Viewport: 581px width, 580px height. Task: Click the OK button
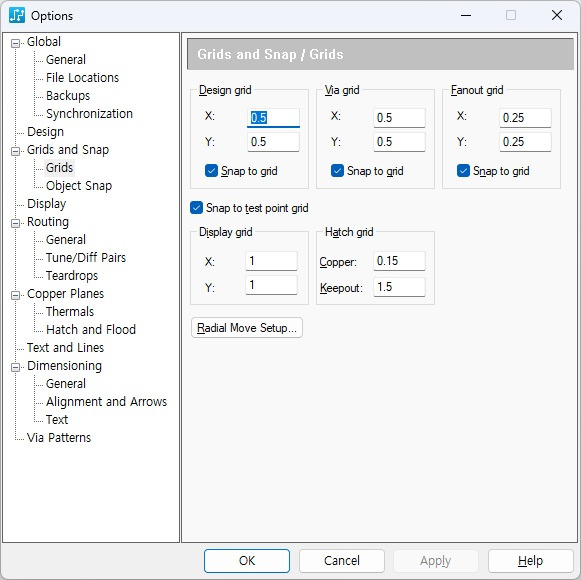247,561
